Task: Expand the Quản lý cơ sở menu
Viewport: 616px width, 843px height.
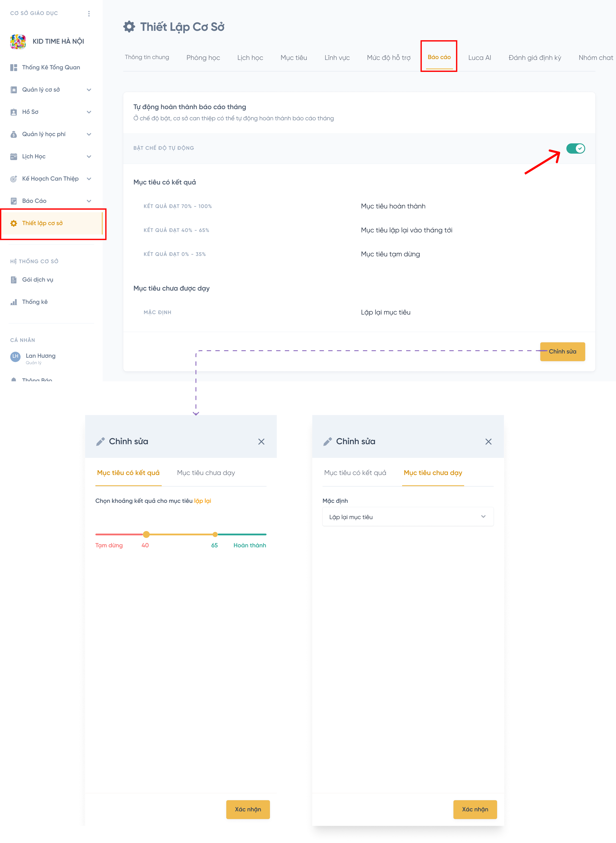Action: pos(89,90)
